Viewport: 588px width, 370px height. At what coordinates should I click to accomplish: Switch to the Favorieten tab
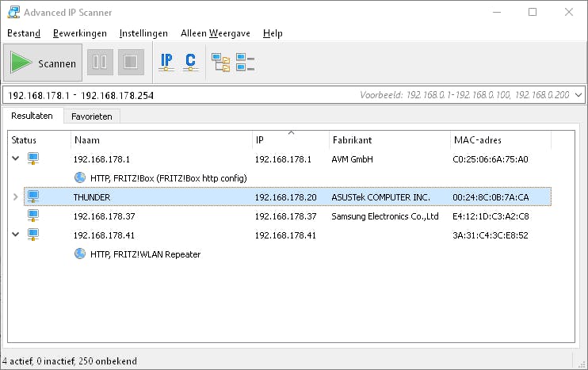92,116
